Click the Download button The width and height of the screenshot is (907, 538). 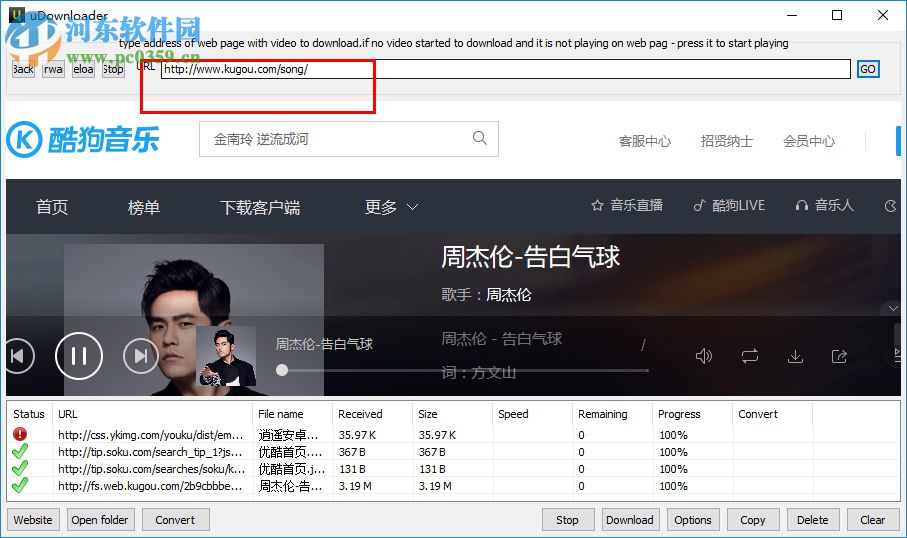[x=629, y=519]
